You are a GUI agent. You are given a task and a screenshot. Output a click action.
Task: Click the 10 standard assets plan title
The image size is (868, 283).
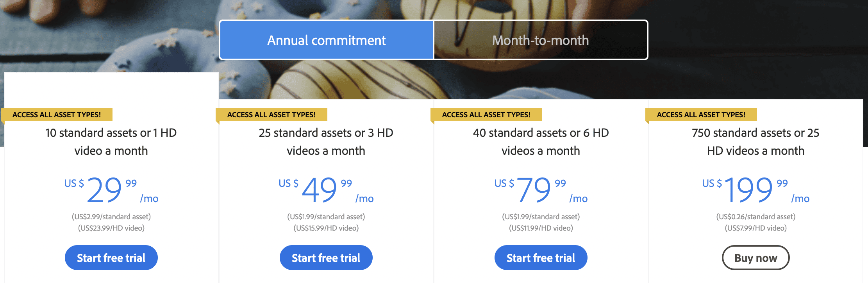pos(111,141)
